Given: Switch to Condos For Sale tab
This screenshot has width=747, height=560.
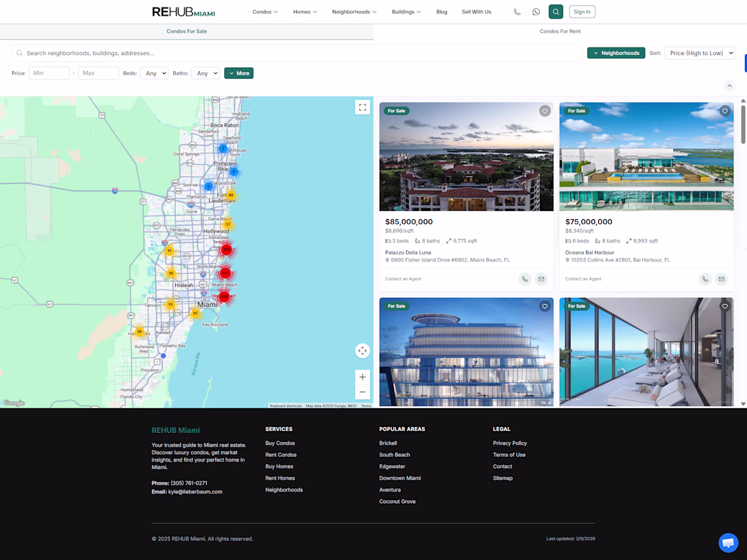Looking at the screenshot, I should 187,31.
